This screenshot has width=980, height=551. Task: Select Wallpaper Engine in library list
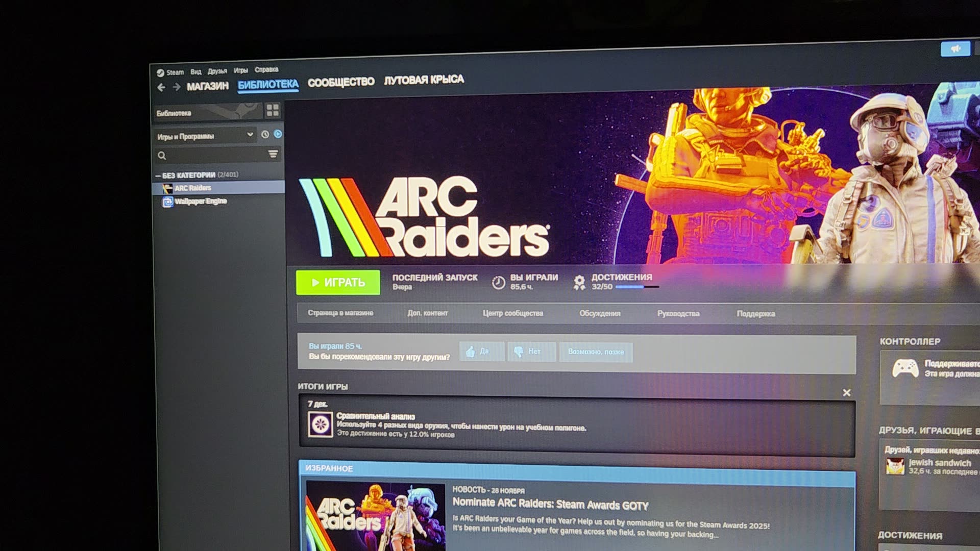201,202
